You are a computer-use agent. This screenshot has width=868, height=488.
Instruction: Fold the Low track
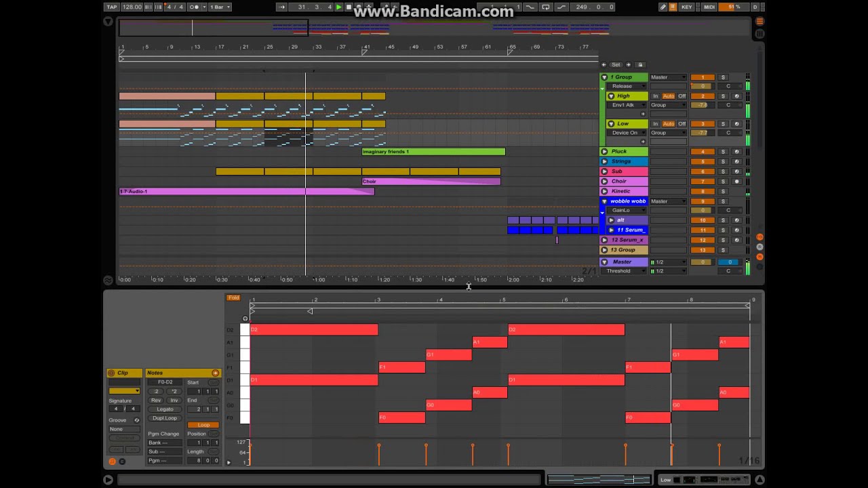[x=611, y=123]
